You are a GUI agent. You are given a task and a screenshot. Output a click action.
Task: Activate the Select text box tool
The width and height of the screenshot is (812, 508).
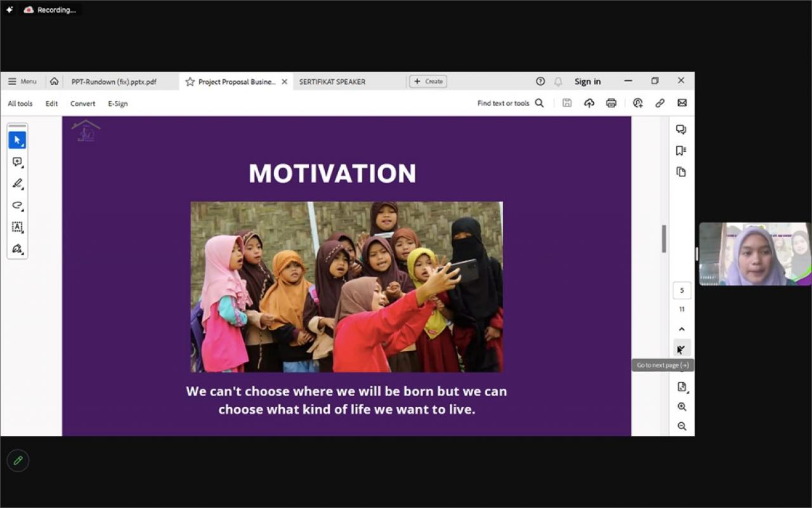coord(17,227)
